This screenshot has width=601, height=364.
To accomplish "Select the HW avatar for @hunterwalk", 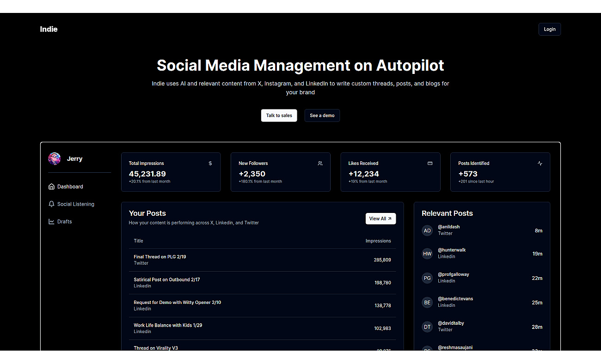I will [x=427, y=254].
